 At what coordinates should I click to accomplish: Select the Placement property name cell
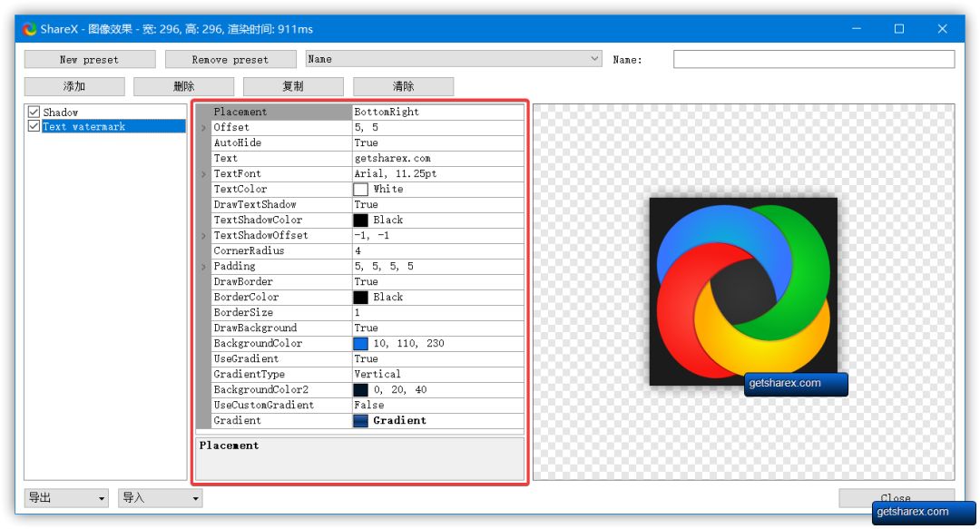281,112
